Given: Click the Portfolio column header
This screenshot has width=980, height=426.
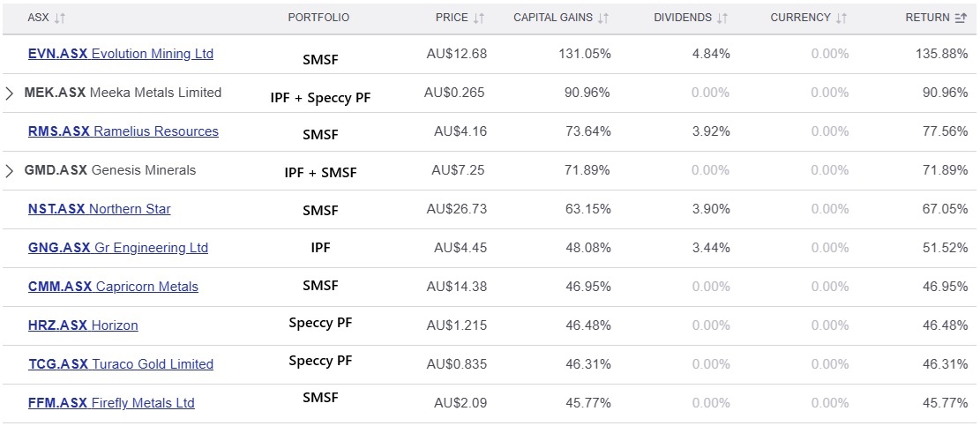Looking at the screenshot, I should pyautogui.click(x=318, y=18).
